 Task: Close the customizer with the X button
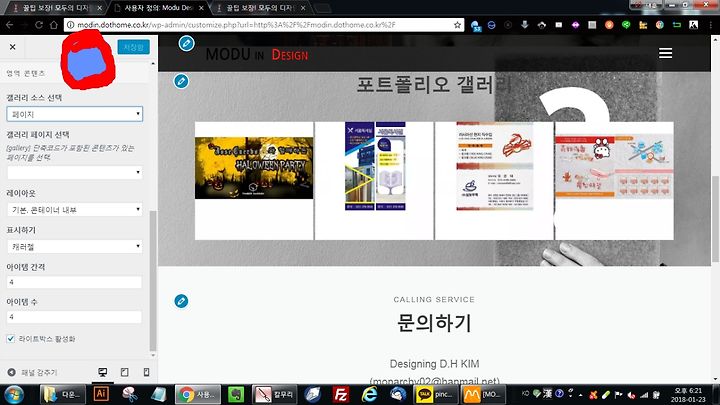pos(12,47)
